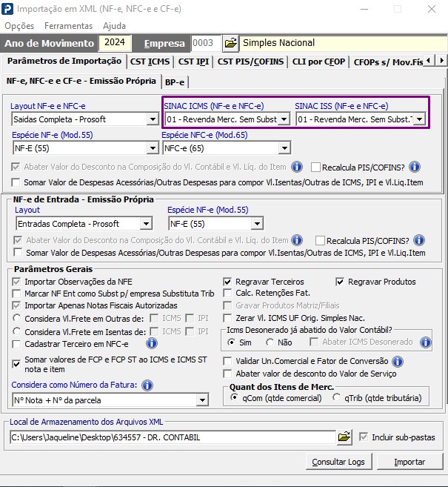Click the folder icon to browse XML storage path
448x487 pixels.
tap(344, 437)
